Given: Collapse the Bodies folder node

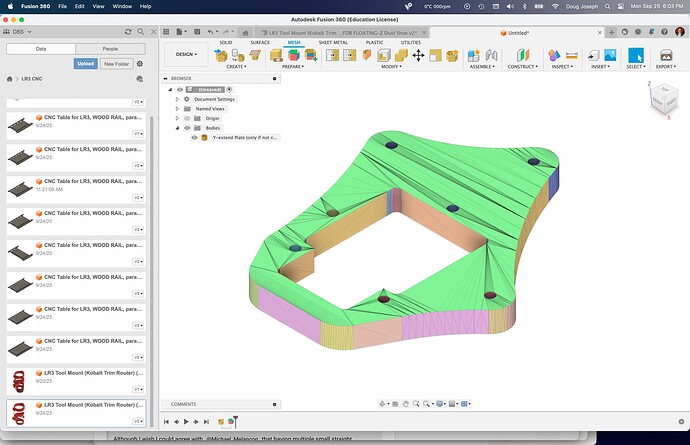Looking at the screenshot, I should [177, 128].
